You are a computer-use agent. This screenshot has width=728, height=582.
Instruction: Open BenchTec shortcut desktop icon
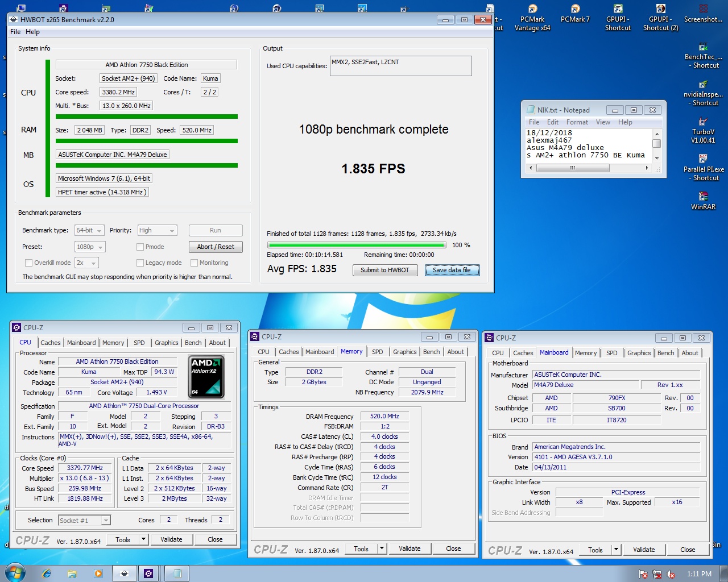click(703, 56)
